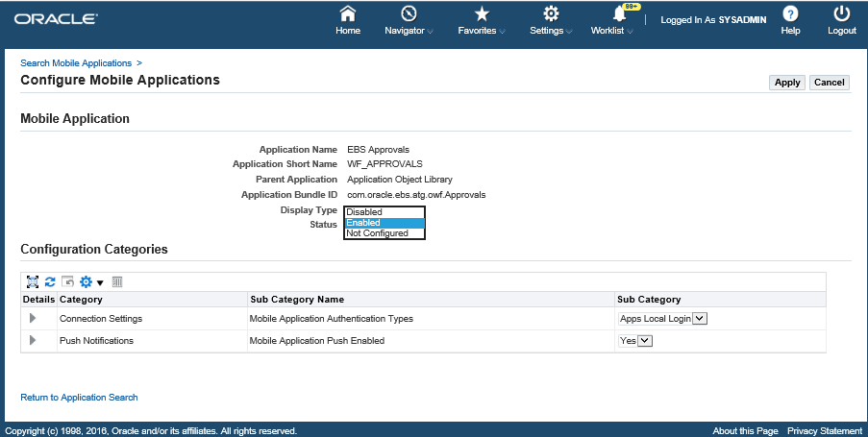
Task: Open the Favorites star menu
Action: pyautogui.click(x=482, y=13)
